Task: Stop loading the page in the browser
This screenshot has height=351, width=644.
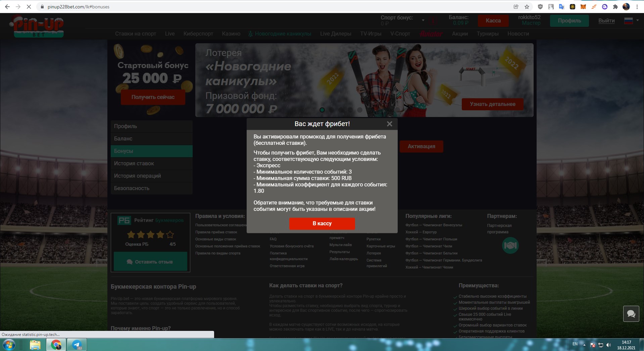Action: tap(29, 7)
